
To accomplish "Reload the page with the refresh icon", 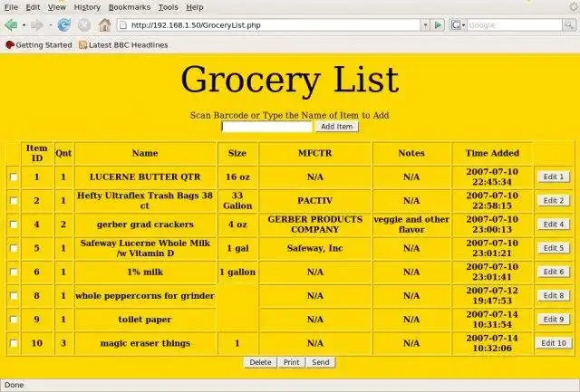I will click(64, 25).
